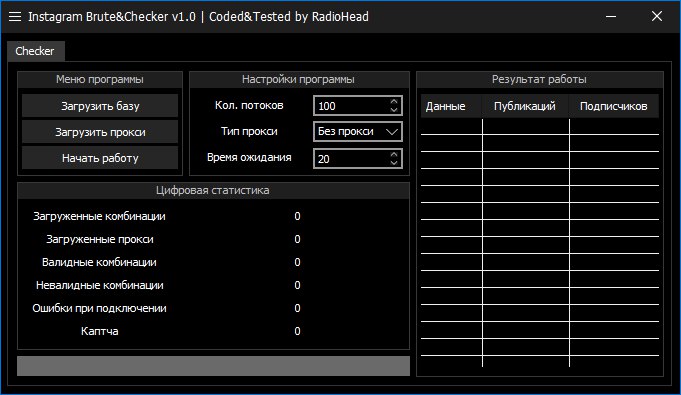The image size is (681, 395).
Task: Click the window title text
Action: [x=198, y=17]
